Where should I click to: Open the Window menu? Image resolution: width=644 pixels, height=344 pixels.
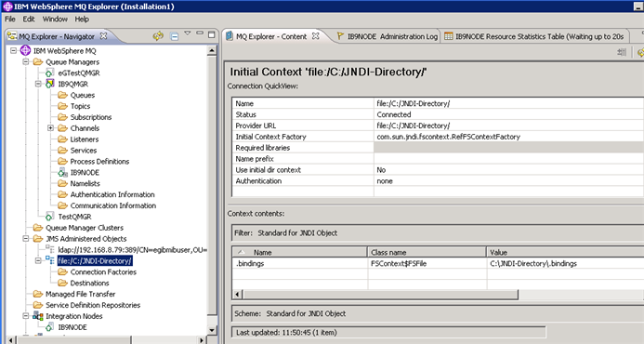click(x=55, y=19)
